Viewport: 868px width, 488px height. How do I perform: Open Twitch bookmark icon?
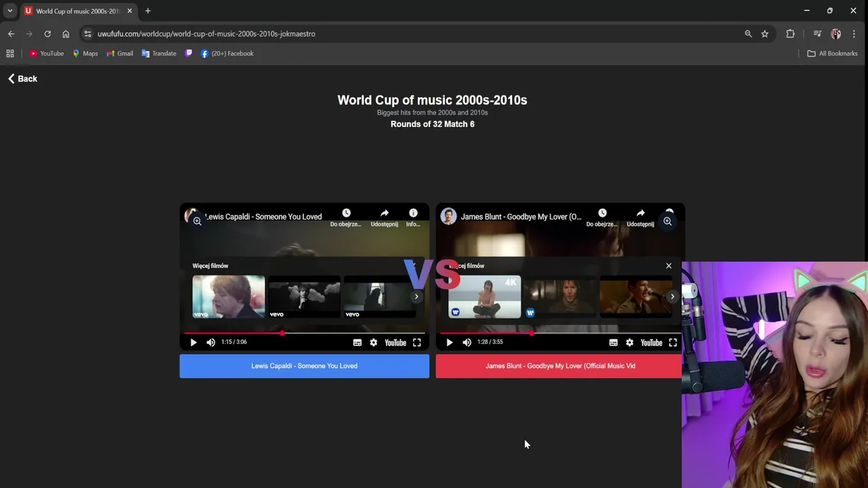(x=189, y=54)
